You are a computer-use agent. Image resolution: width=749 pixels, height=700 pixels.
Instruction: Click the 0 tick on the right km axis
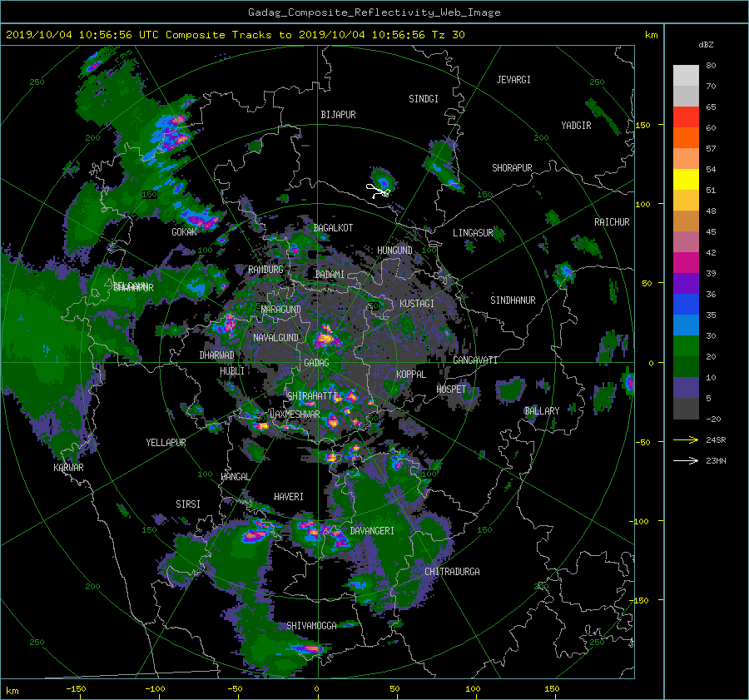pos(651,363)
